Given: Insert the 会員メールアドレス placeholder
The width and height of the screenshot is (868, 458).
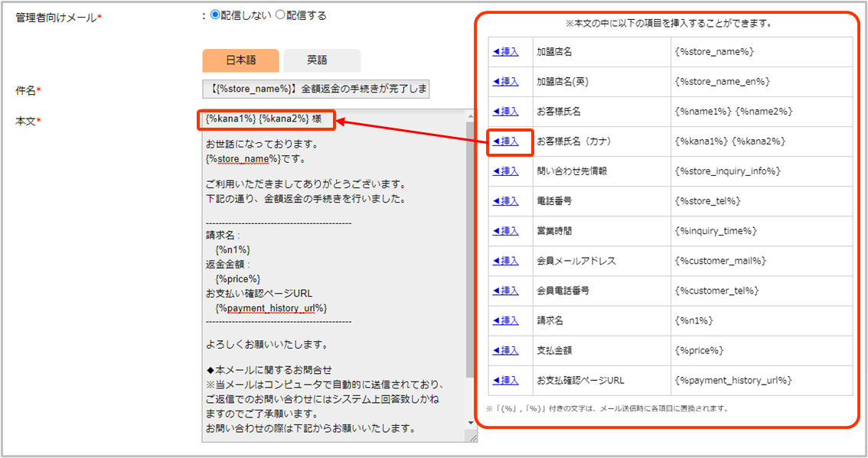Looking at the screenshot, I should tap(505, 261).
